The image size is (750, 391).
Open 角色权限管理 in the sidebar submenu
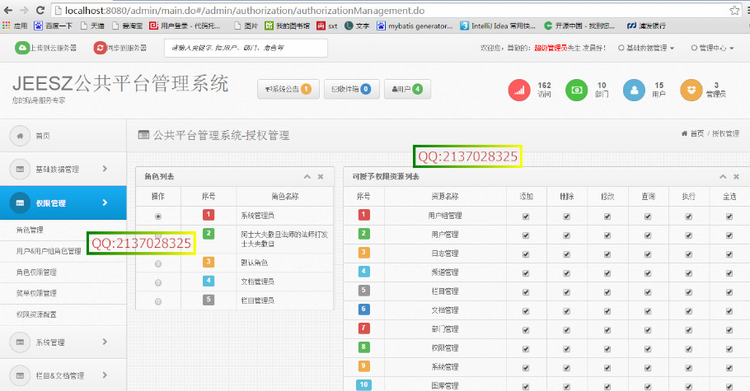click(x=36, y=272)
